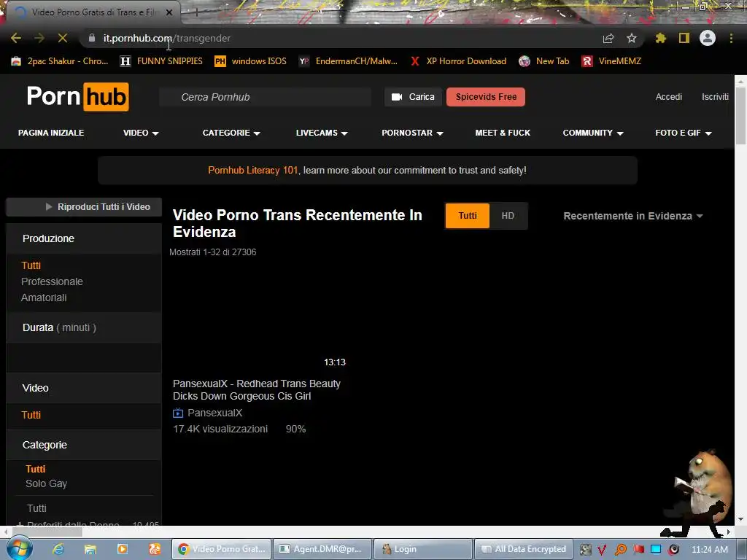Click the browser forward arrow
This screenshot has height=560, width=747.
point(39,38)
